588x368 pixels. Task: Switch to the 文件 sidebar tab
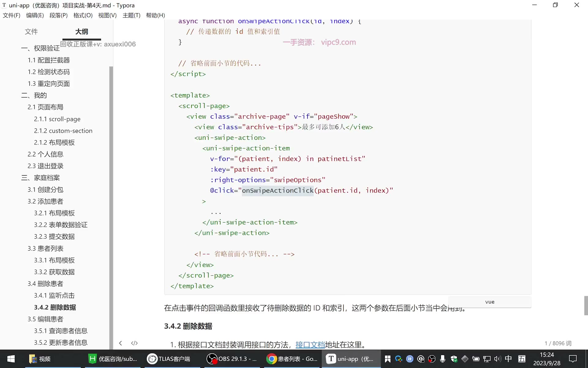[31, 32]
